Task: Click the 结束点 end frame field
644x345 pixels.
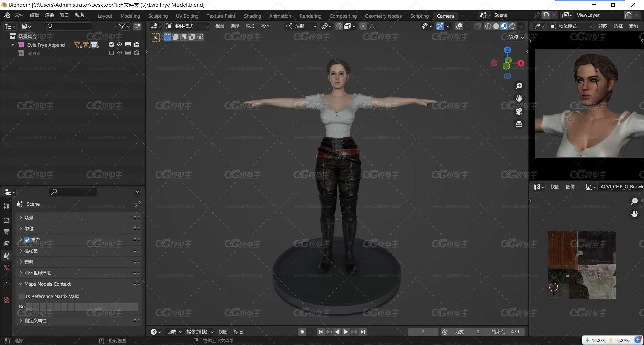Action: click(x=505, y=332)
